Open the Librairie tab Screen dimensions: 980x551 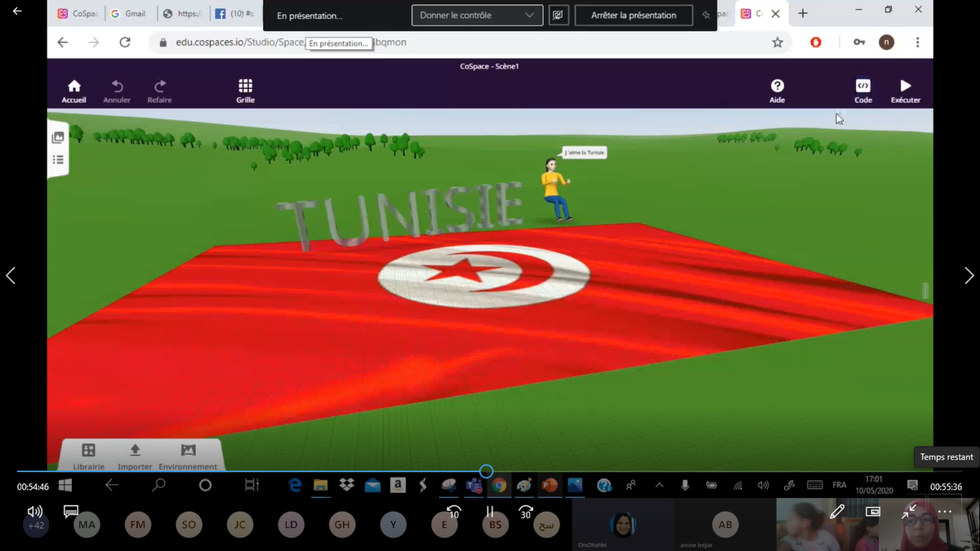point(88,456)
